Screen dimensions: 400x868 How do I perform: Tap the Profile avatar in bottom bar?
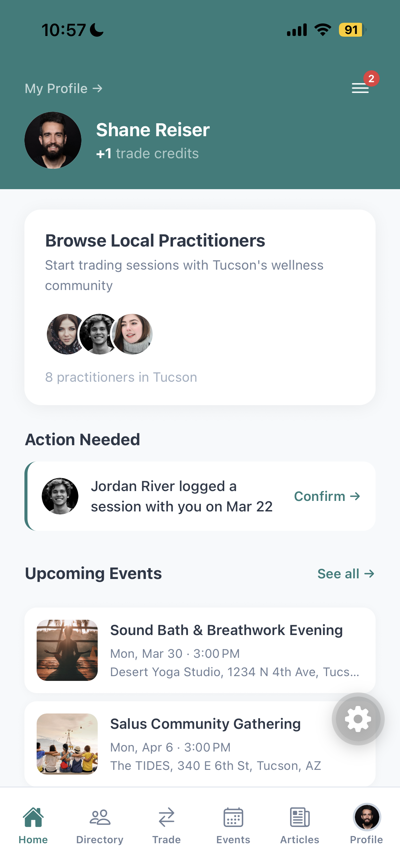pos(366,817)
